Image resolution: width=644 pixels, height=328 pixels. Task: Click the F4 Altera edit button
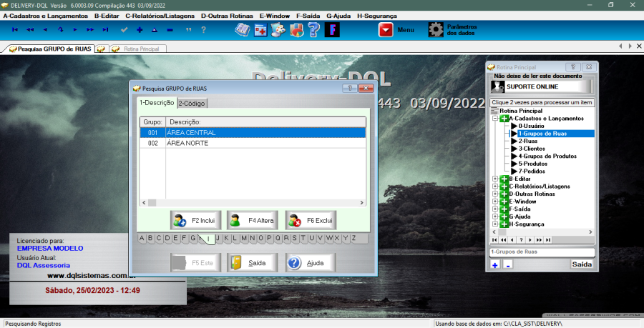click(253, 221)
